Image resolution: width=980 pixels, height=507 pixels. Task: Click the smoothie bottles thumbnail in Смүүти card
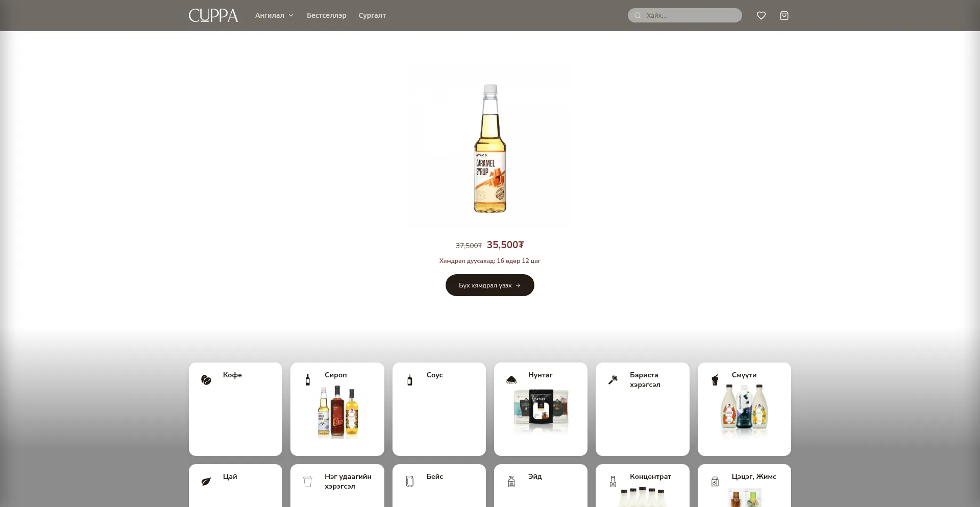[744, 412]
